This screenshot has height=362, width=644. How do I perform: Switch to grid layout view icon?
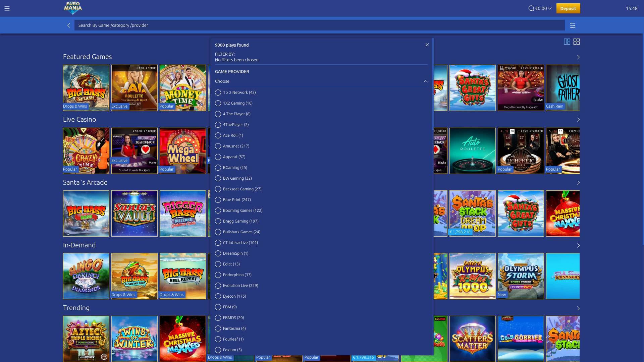(x=577, y=42)
